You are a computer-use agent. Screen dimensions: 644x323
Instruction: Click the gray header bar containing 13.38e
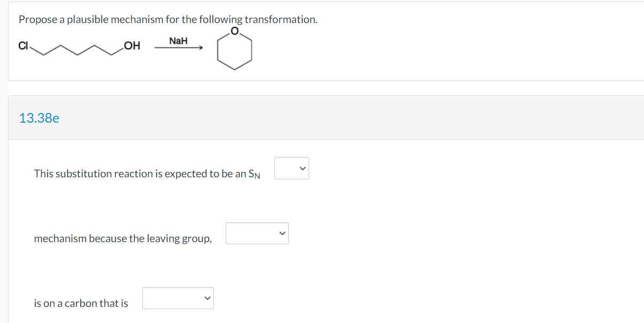point(326,118)
